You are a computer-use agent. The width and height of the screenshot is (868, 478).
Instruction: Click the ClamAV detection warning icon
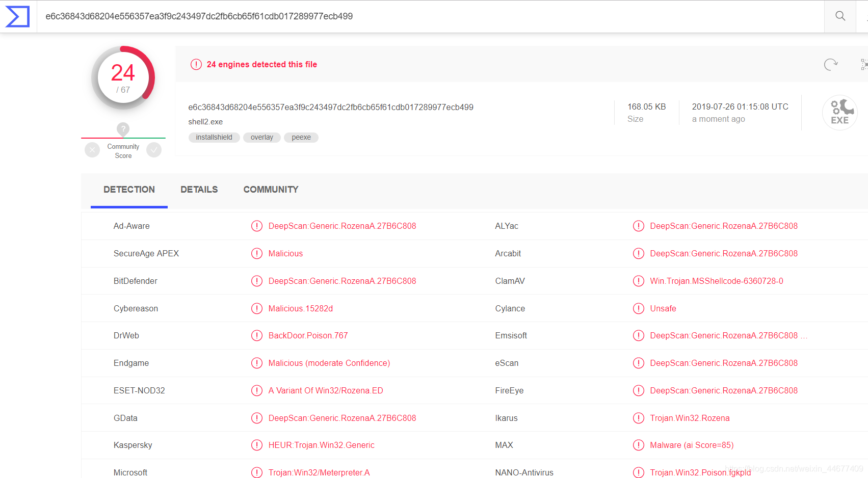(x=639, y=281)
